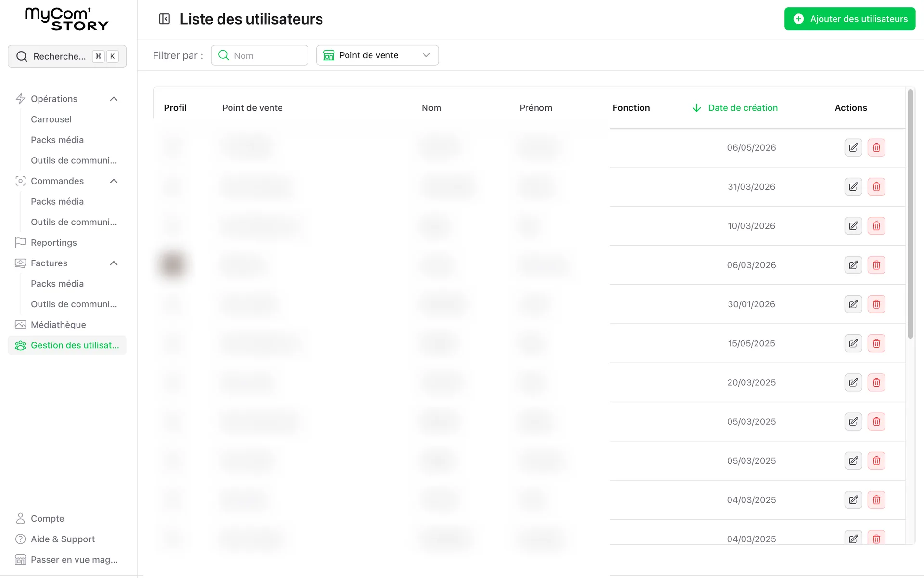Image resolution: width=924 pixels, height=578 pixels.
Task: Edit the user created 06/03/2026
Action: [853, 265]
